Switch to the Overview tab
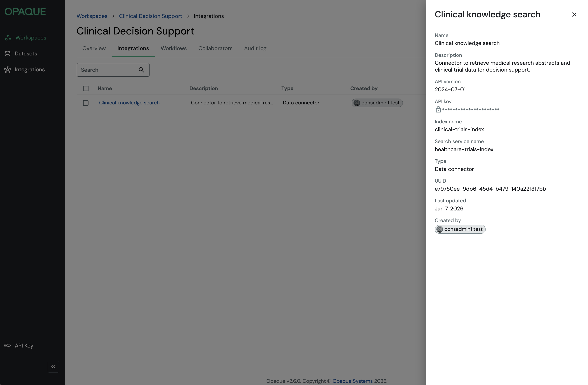The width and height of the screenshot is (588, 385). (94, 48)
